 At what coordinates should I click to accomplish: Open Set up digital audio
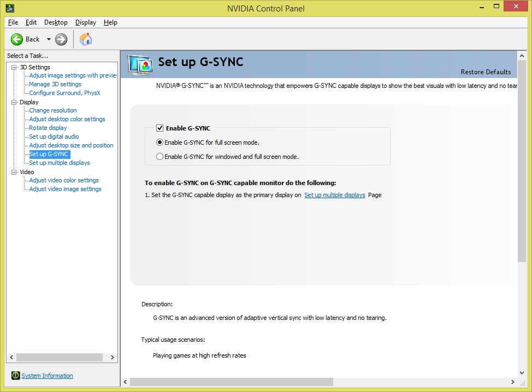54,136
